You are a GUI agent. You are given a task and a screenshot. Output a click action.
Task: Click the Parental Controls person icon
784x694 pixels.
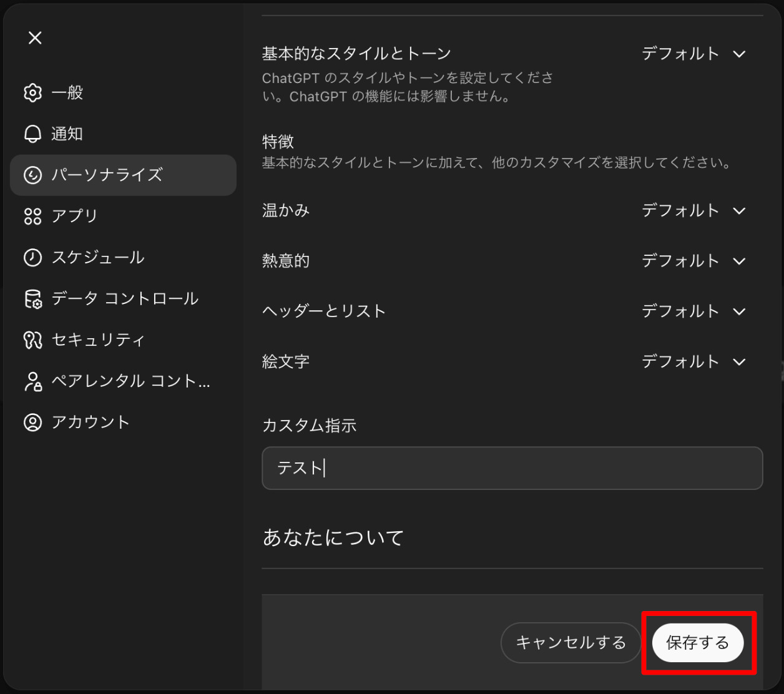pyautogui.click(x=32, y=381)
